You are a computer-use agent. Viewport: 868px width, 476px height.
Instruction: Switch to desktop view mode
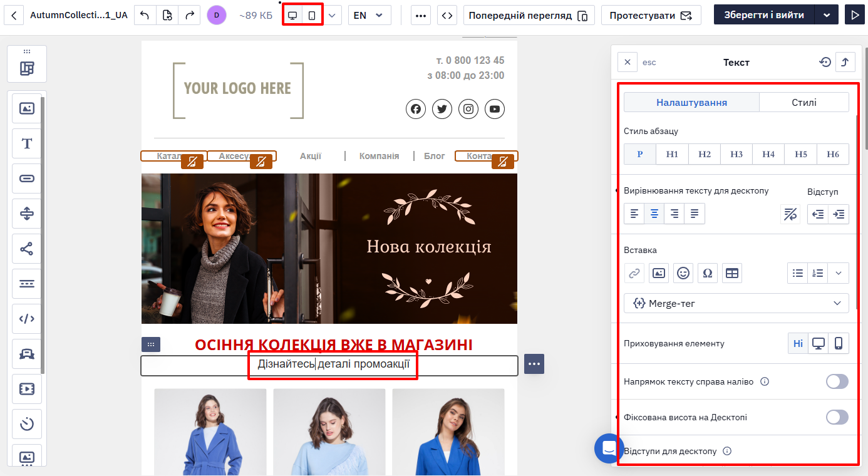pyautogui.click(x=292, y=15)
